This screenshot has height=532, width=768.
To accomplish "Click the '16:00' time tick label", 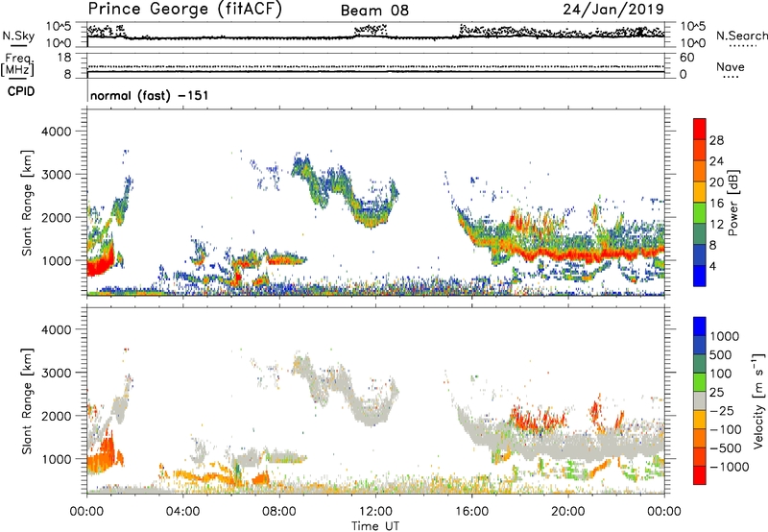I will [x=471, y=512].
